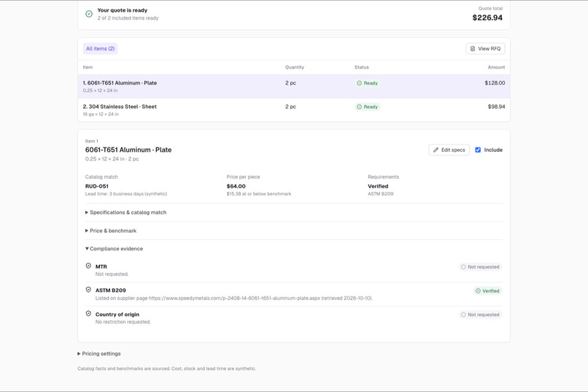This screenshot has height=392, width=588.
Task: Click the RUD-051 catalog match value
Action: pos(97,186)
